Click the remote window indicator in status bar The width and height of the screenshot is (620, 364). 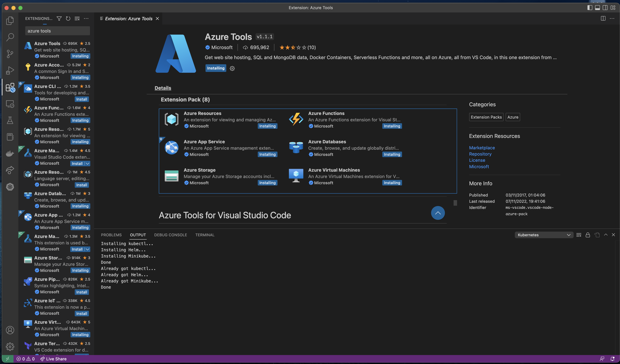[8, 359]
